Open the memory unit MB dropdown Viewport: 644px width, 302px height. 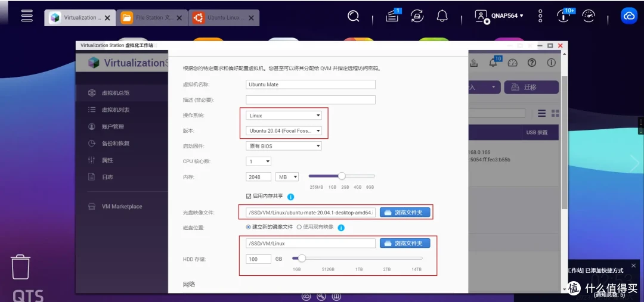(287, 177)
